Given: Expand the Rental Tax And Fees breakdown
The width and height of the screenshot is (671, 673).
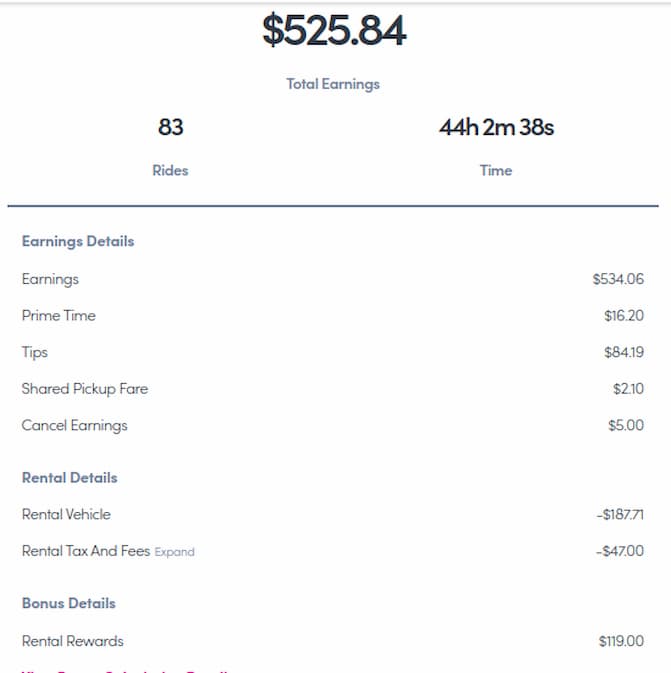Looking at the screenshot, I should coord(174,552).
